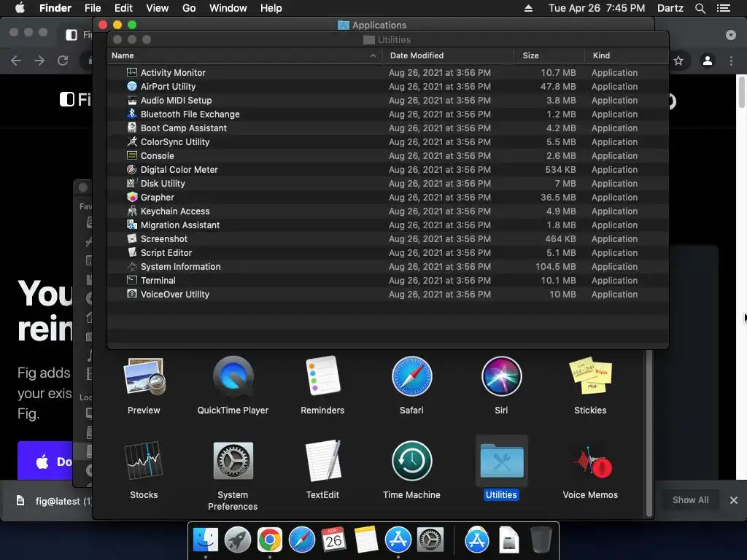Select Digital Color Meter icon
Screen dimensions: 747x560
click(132, 169)
